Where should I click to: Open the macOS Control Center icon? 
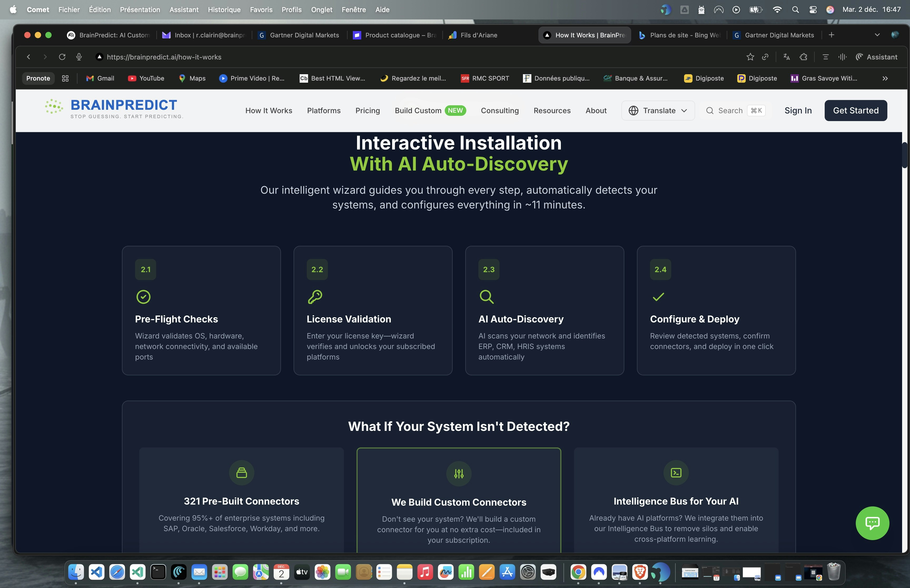[x=813, y=9]
